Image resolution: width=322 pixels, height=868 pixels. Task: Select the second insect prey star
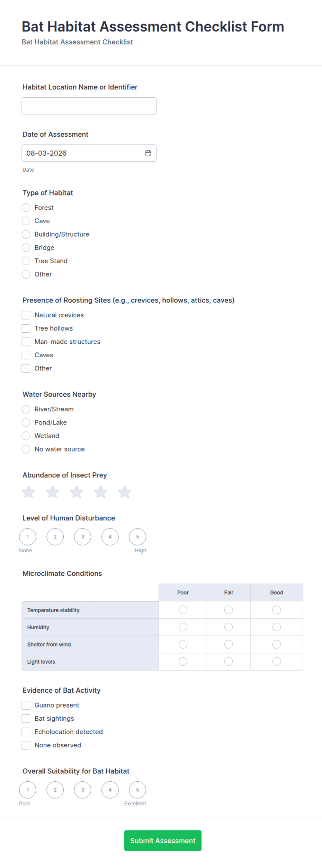pyautogui.click(x=53, y=492)
